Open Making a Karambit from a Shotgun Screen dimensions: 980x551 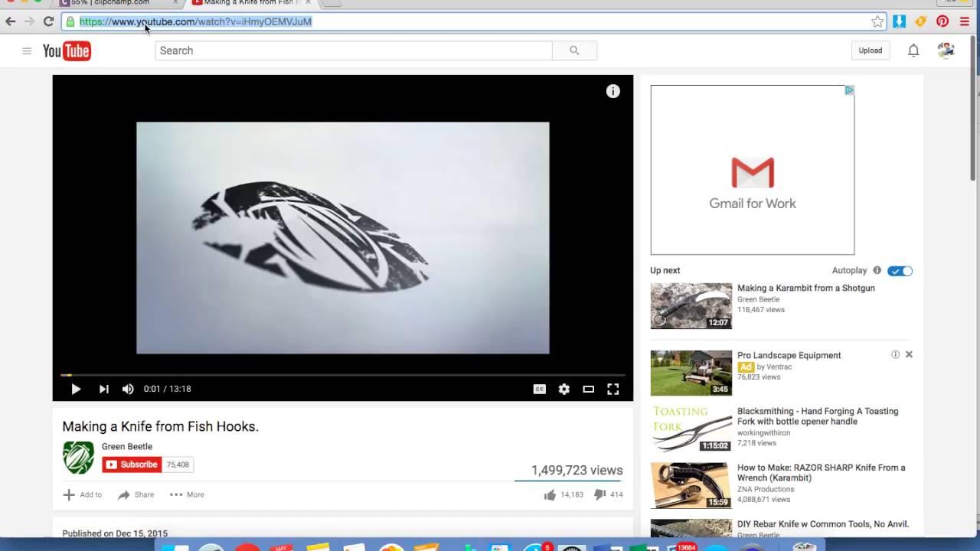click(x=806, y=288)
